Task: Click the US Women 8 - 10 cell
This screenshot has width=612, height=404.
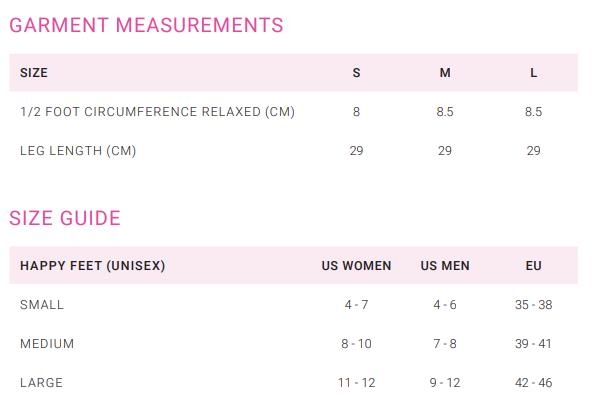Action: tap(356, 344)
